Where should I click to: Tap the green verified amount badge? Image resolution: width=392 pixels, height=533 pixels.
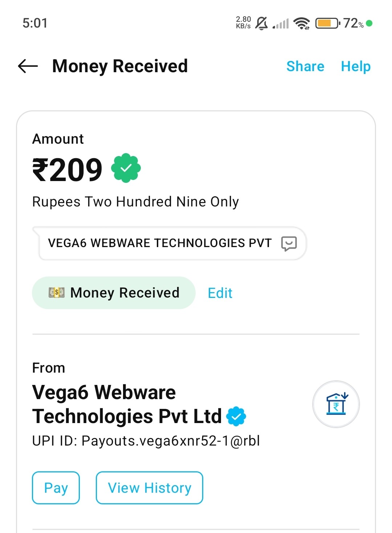tap(126, 168)
